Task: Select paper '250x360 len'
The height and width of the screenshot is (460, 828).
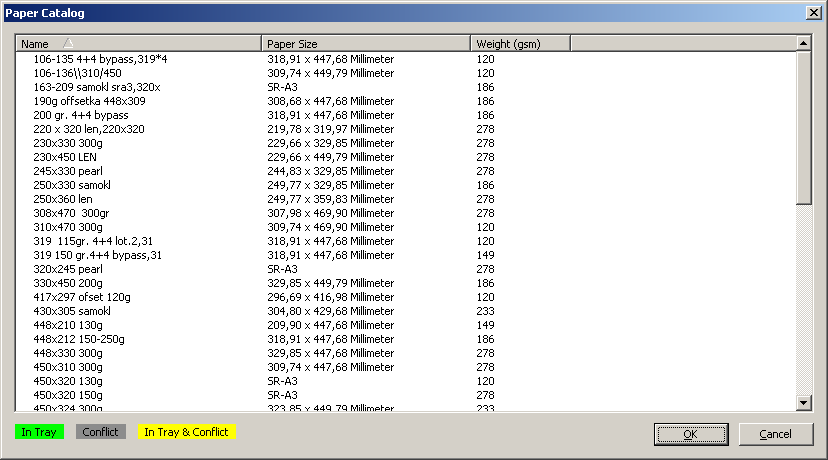Action: click(x=63, y=199)
